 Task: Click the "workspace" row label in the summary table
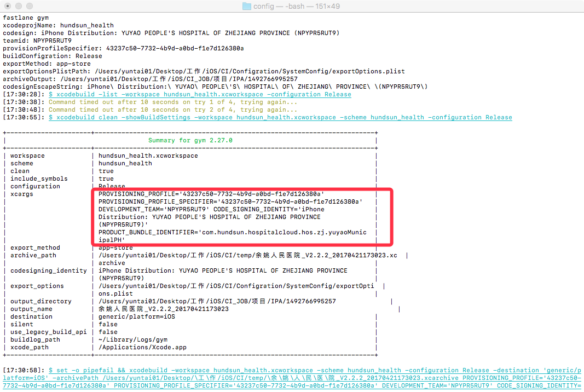27,155
